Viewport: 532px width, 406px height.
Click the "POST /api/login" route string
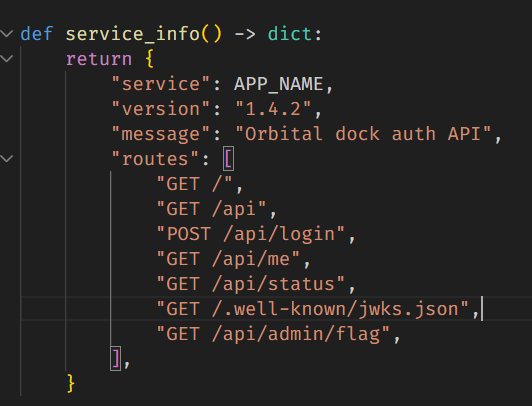[251, 234]
